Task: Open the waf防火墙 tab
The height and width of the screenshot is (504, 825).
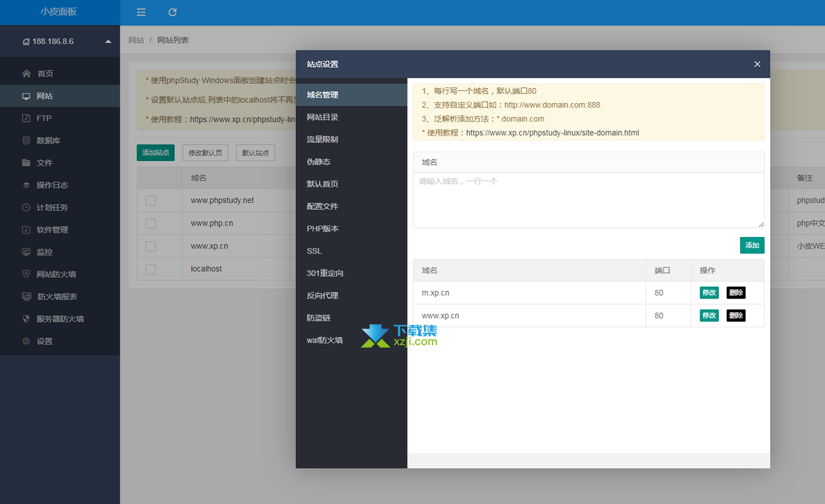Action: click(351, 340)
